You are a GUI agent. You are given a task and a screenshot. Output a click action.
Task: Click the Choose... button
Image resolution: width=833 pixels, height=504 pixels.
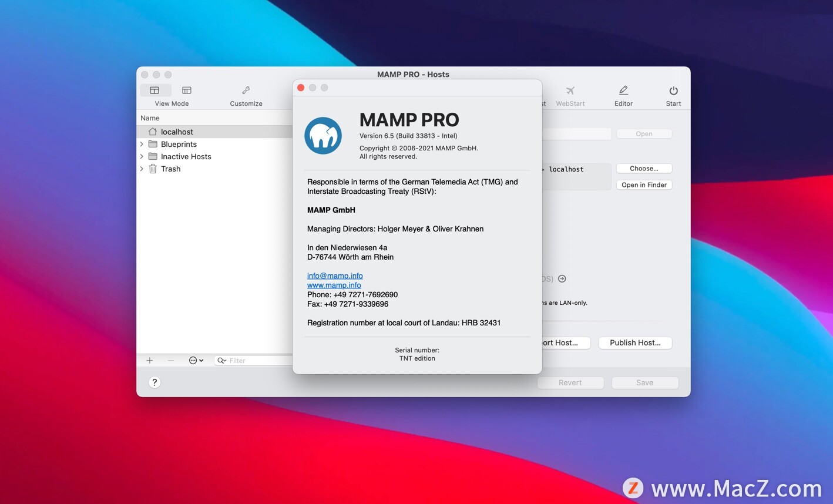(644, 169)
